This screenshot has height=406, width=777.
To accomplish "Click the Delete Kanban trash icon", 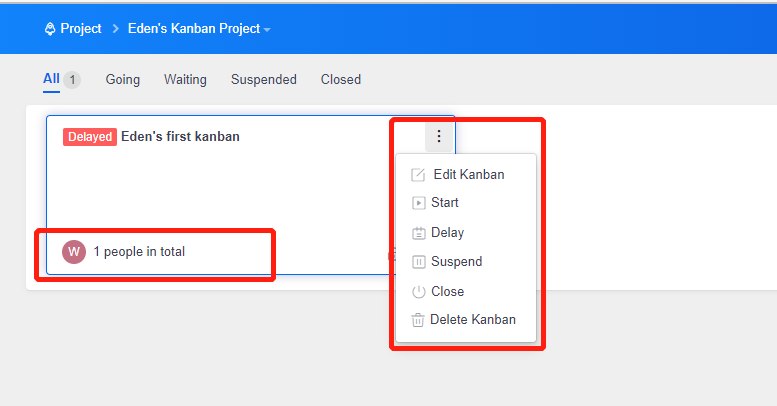I will [418, 320].
